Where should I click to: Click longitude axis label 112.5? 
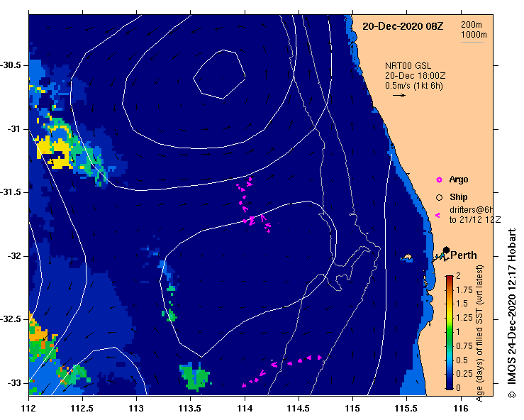click(x=82, y=409)
